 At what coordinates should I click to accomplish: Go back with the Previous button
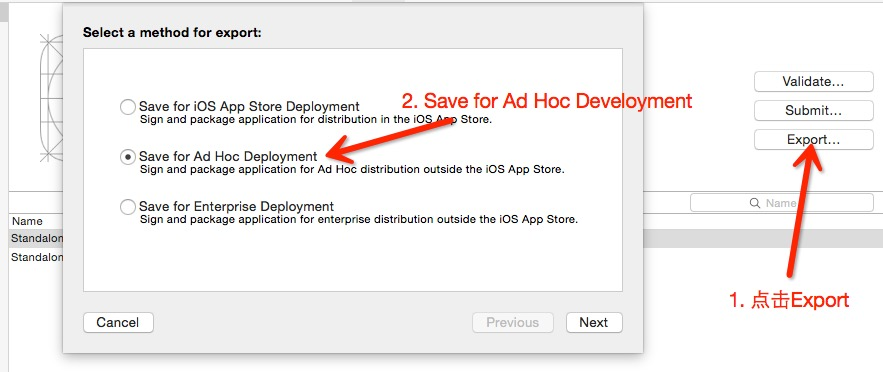pos(512,322)
